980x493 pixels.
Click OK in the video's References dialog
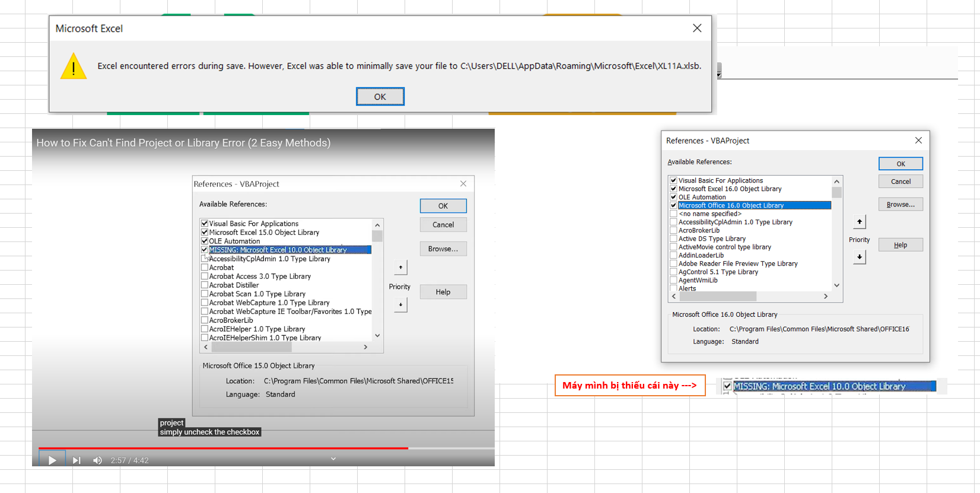pos(443,206)
